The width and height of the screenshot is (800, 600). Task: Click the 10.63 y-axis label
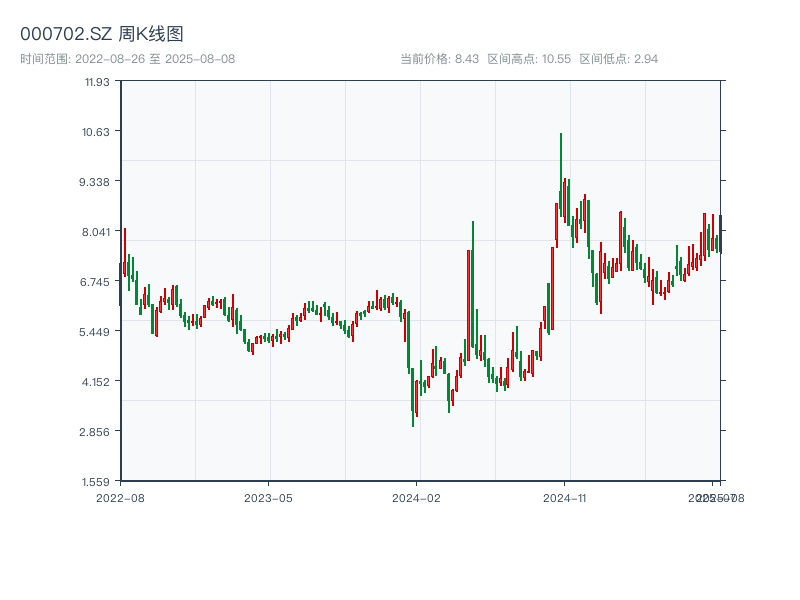pos(96,131)
